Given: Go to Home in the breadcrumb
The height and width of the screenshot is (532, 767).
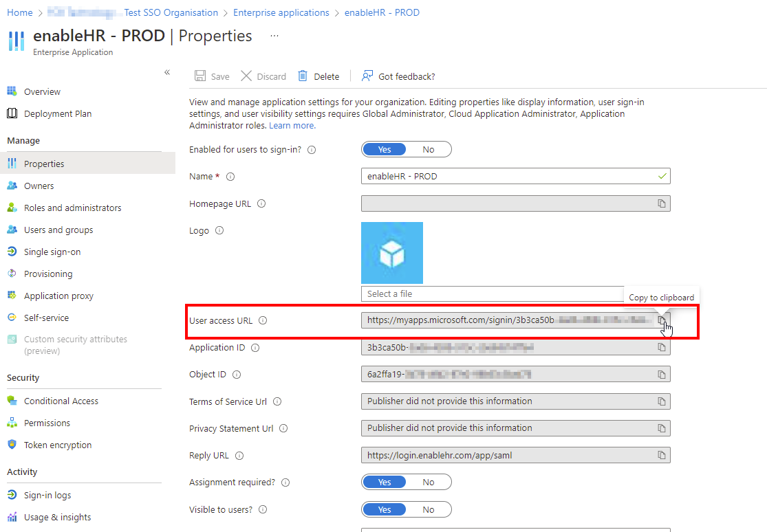Looking at the screenshot, I should (x=19, y=12).
